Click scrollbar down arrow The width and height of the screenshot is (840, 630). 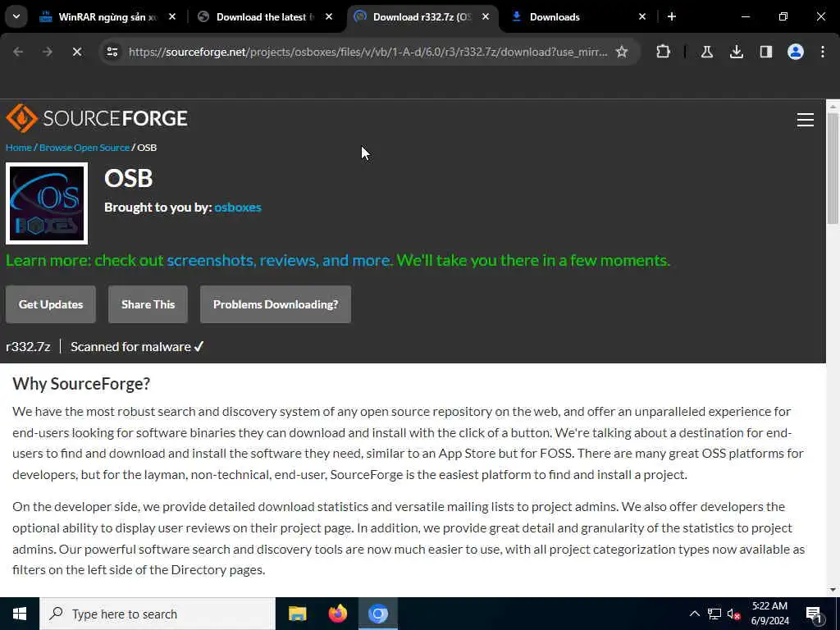pos(833,590)
